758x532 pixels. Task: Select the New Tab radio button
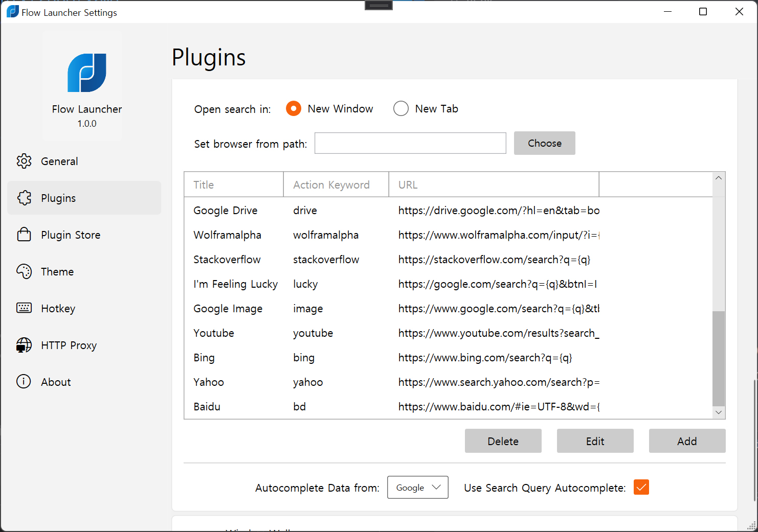click(x=401, y=108)
